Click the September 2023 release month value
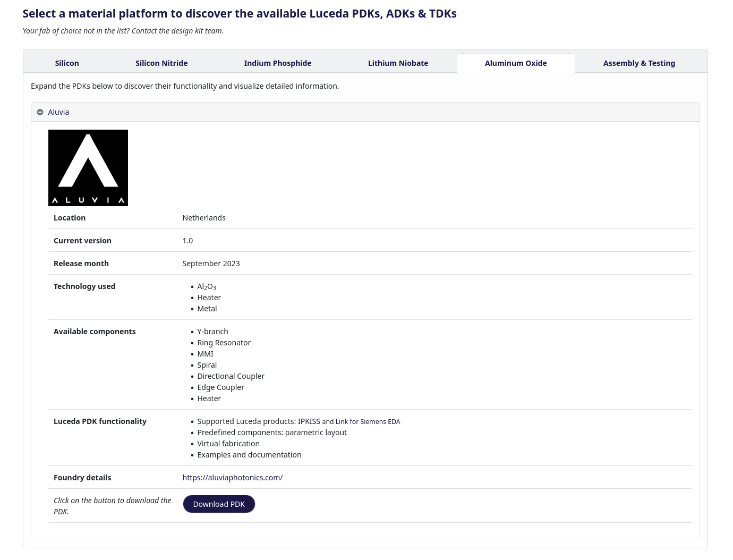 pyautogui.click(x=211, y=264)
